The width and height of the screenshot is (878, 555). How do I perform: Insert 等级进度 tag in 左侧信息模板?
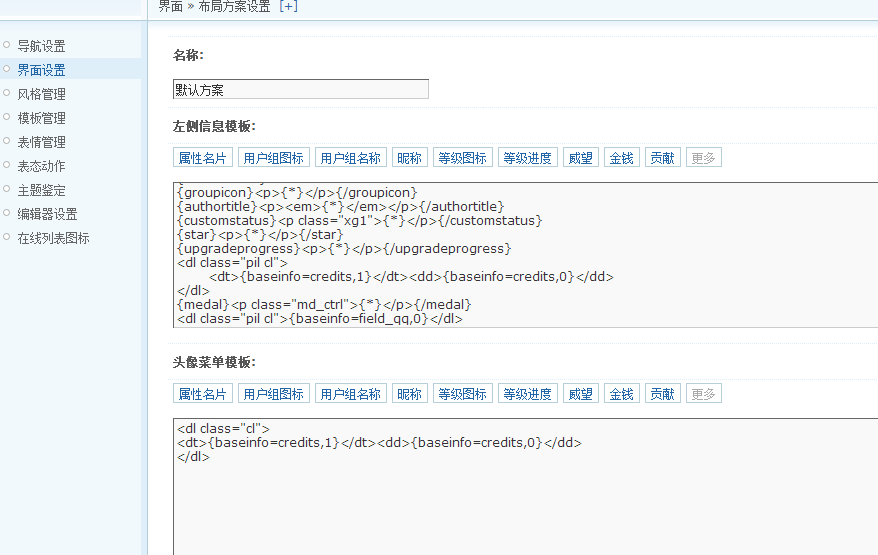tap(527, 158)
